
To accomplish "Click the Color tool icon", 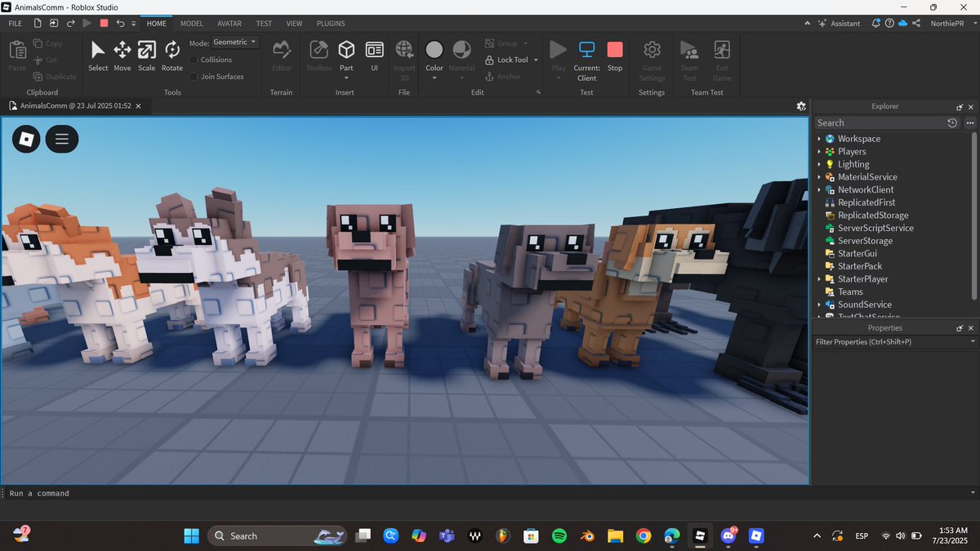I will click(x=434, y=50).
